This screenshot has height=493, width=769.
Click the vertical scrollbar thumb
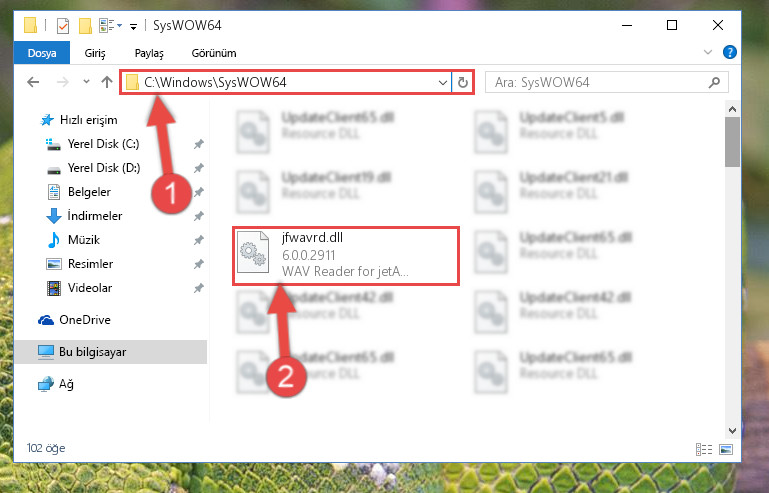732,142
